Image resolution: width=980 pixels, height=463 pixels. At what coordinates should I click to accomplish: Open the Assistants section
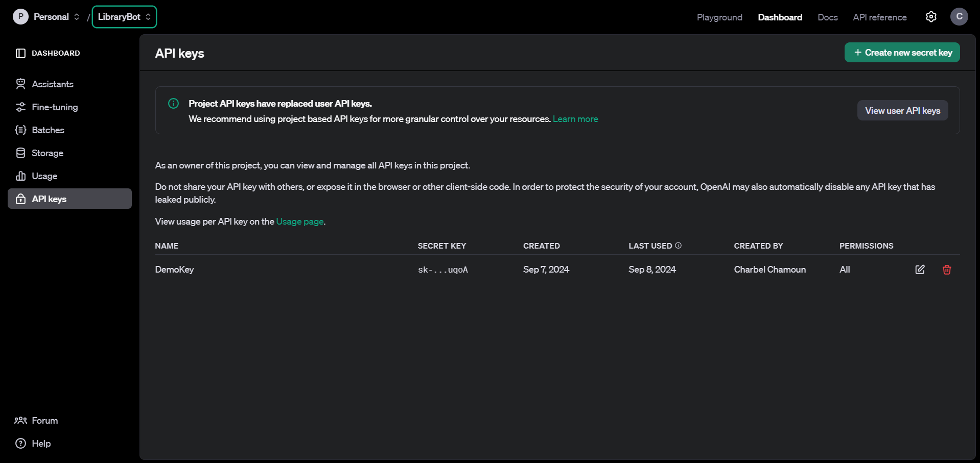pyautogui.click(x=52, y=84)
